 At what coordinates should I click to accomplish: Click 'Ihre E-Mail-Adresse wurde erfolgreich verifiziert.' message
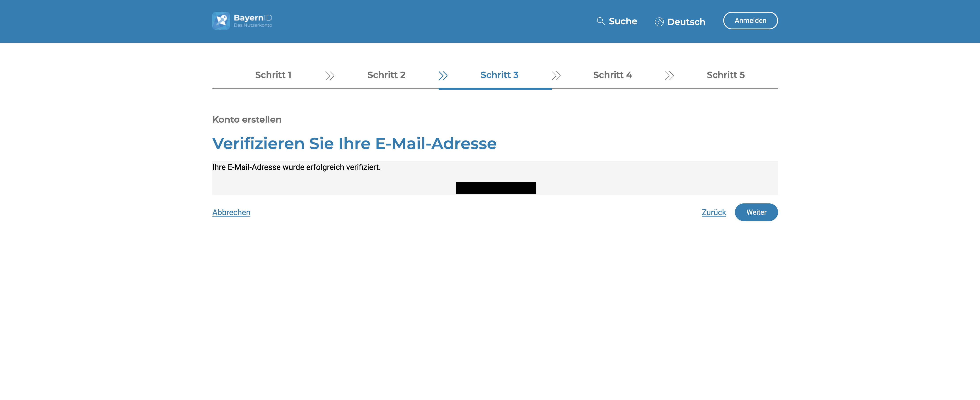[x=296, y=167]
